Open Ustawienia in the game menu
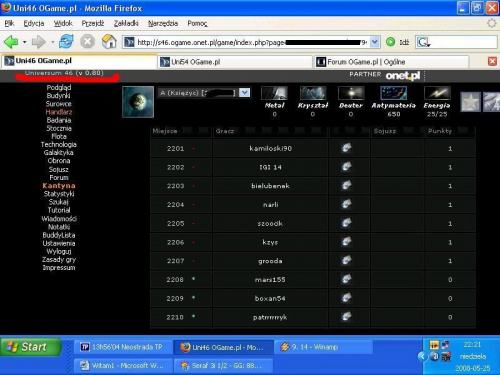 pos(59,243)
